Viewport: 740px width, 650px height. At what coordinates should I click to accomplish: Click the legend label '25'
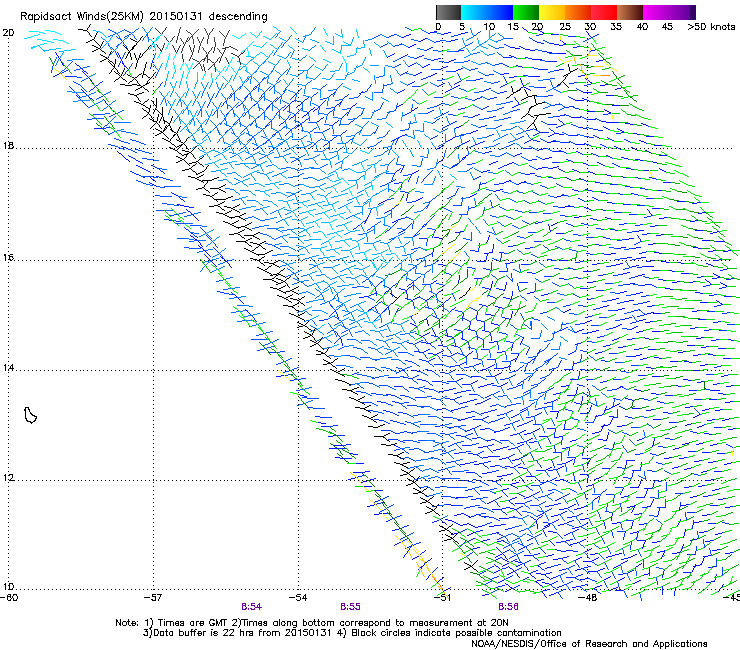tap(565, 27)
